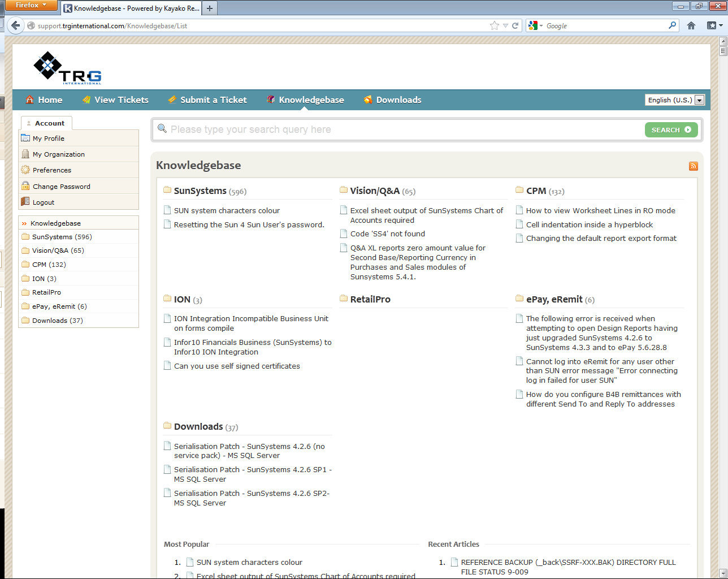The width and height of the screenshot is (728, 579).
Task: Open View Tickets in the navigation bar
Action: tap(115, 100)
